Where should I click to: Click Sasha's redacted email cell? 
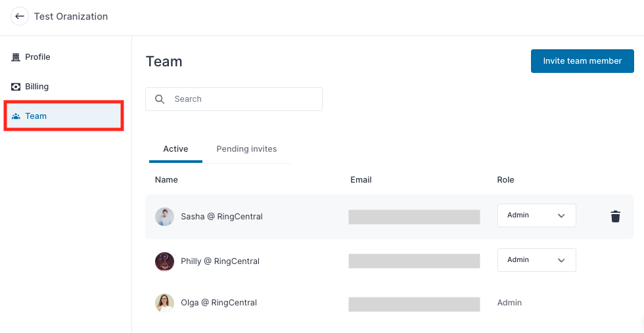(x=414, y=217)
